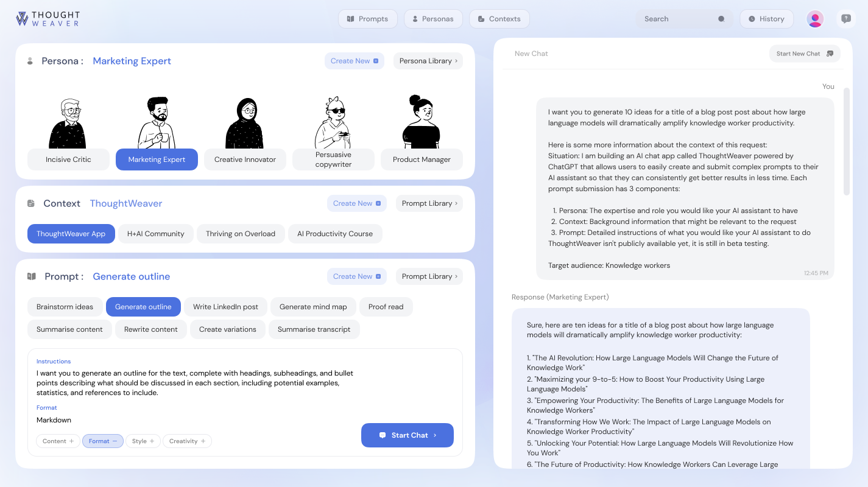This screenshot has height=487, width=868.
Task: Expand the Persona Library
Action: pos(428,61)
